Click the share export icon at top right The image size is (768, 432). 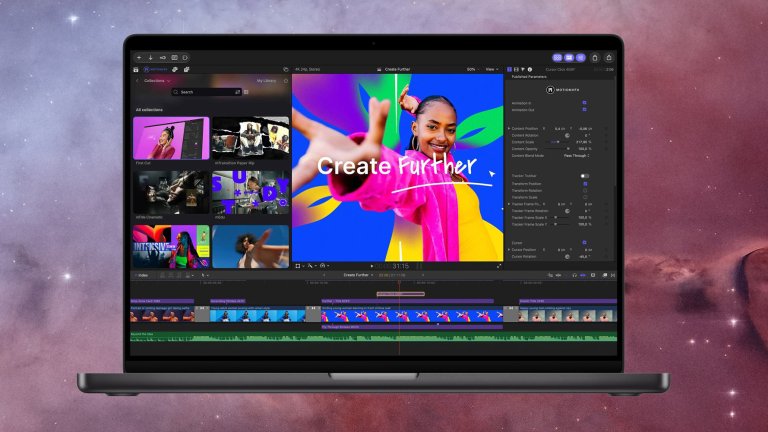click(609, 58)
